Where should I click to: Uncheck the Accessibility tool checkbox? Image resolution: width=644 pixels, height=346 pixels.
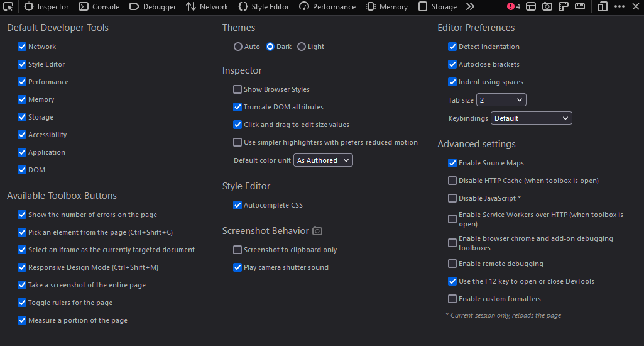[x=22, y=135]
